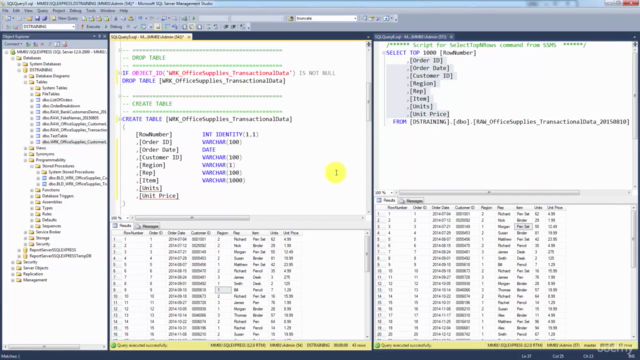Click Filter icon in Object Explorer toolbar
The width and height of the screenshot is (640, 360).
point(50,44)
